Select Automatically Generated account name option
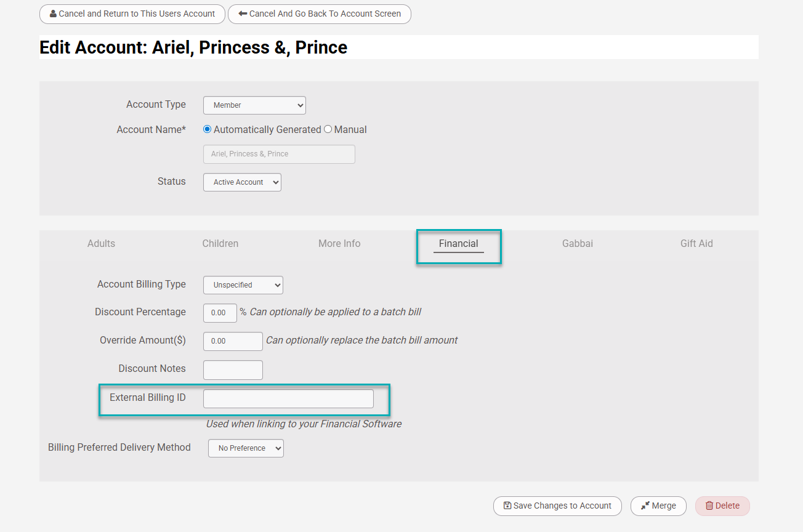This screenshot has width=803, height=532. click(208, 129)
